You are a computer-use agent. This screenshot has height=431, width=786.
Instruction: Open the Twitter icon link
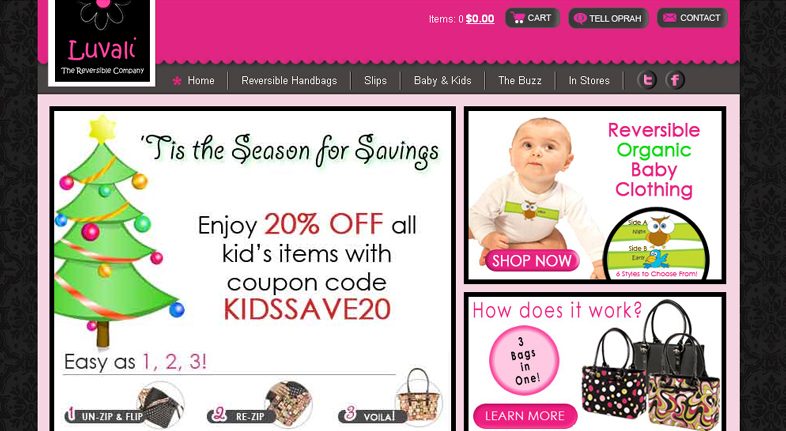(647, 80)
